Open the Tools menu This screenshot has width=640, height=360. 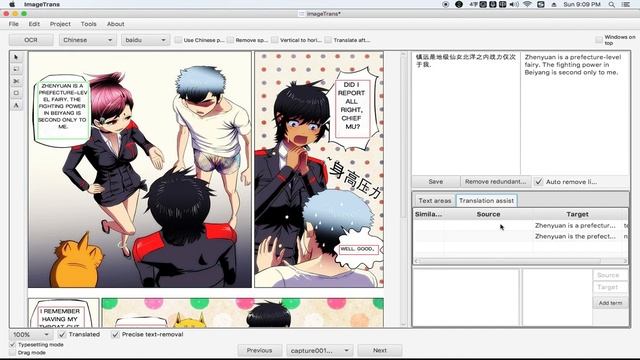(89, 24)
